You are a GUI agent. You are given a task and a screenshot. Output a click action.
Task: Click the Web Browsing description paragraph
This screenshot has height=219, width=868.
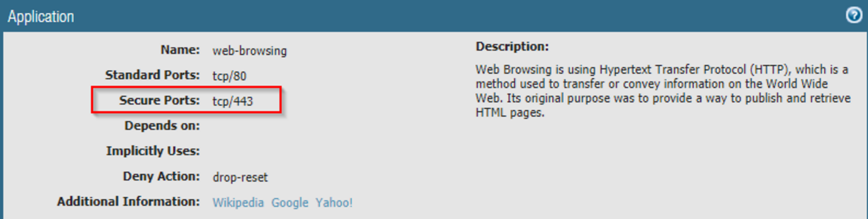[663, 91]
